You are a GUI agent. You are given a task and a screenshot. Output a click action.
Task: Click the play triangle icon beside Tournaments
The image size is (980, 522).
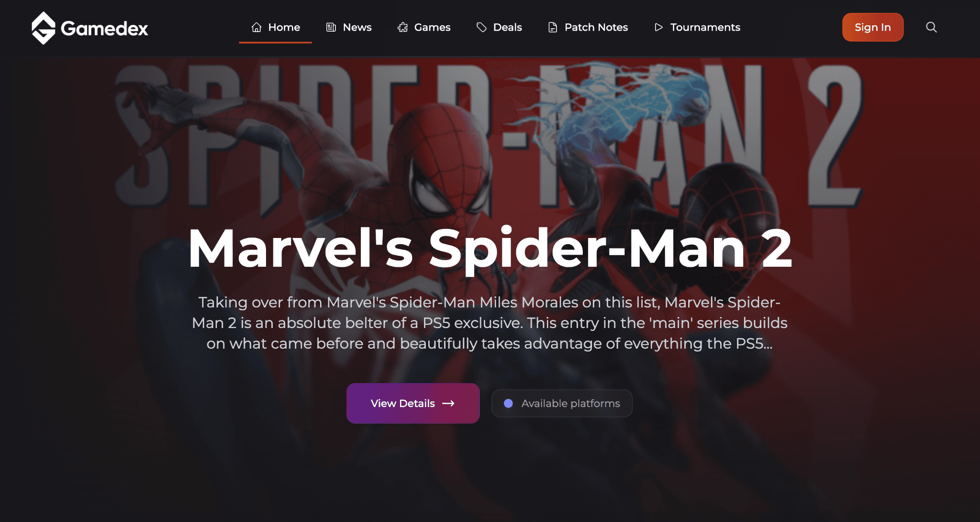point(659,27)
